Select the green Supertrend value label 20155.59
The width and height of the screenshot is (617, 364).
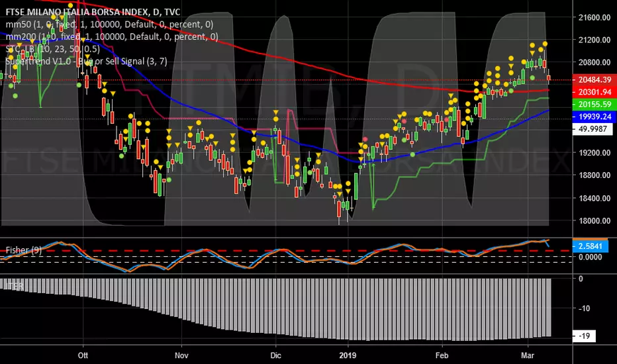click(594, 105)
